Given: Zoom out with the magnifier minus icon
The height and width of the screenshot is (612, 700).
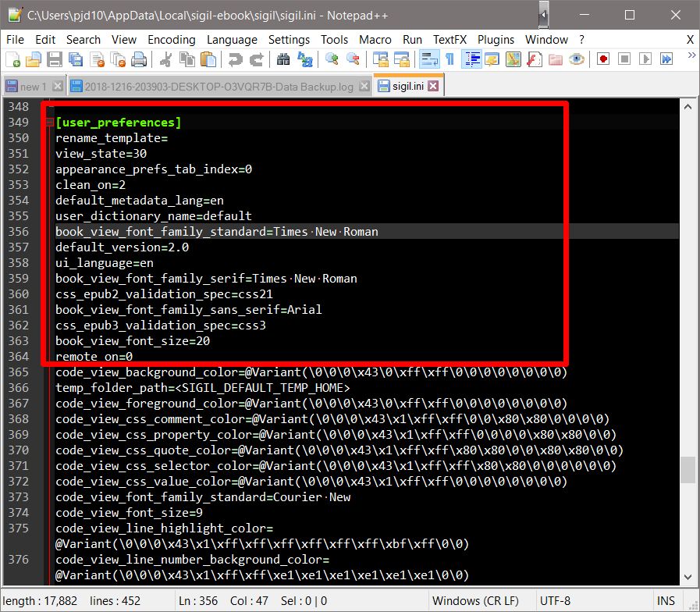Looking at the screenshot, I should click(353, 59).
